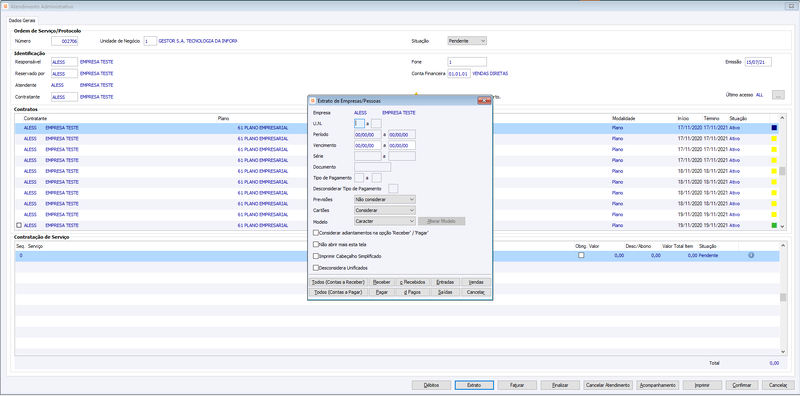Open the Modelo Caracter dropdown
The height and width of the screenshot is (396, 800).
point(385,221)
